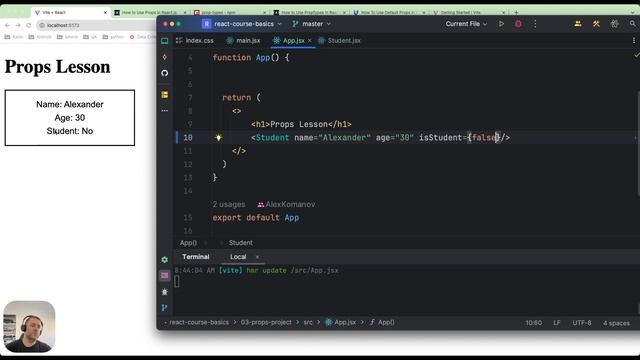This screenshot has width=640, height=360.
Task: Click react-course-basics in status bar path
Action: [199, 322]
